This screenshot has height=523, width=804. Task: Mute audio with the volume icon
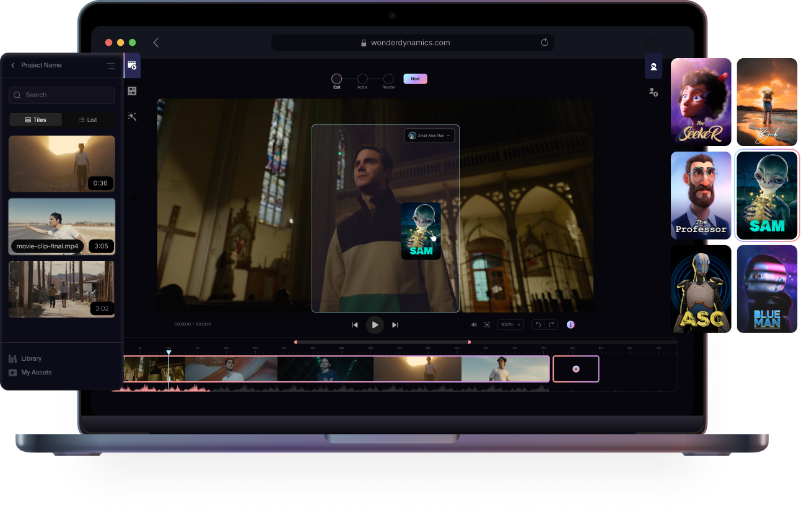pos(474,325)
